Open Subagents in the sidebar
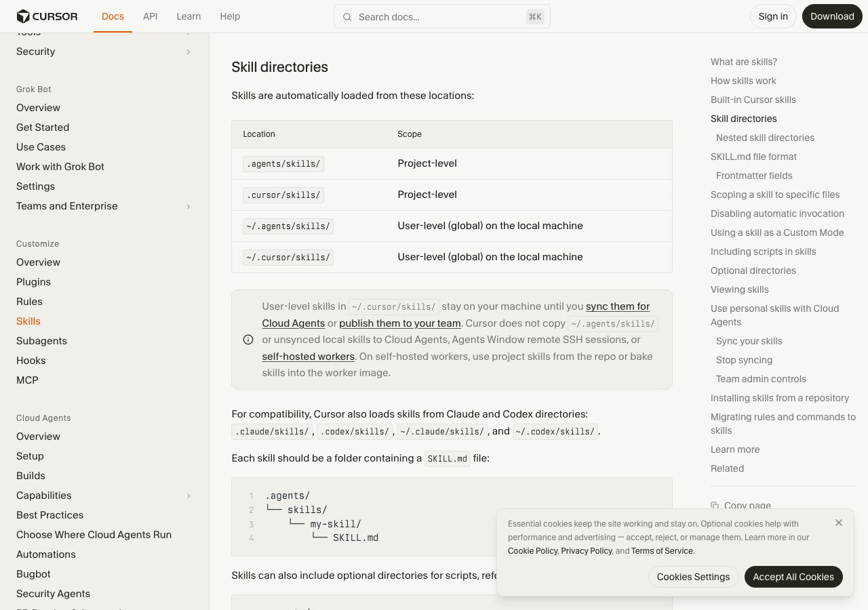Viewport: 868px width, 610px height. 41,341
